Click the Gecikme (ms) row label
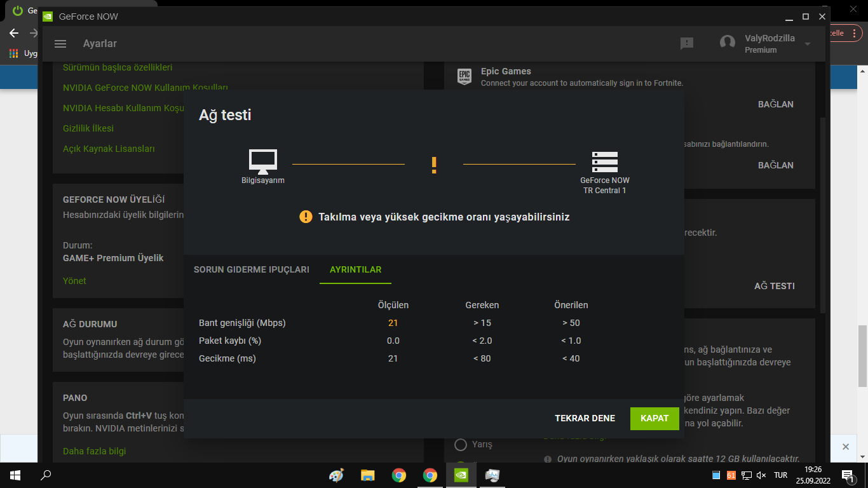This screenshot has height=488, width=868. coord(227,358)
